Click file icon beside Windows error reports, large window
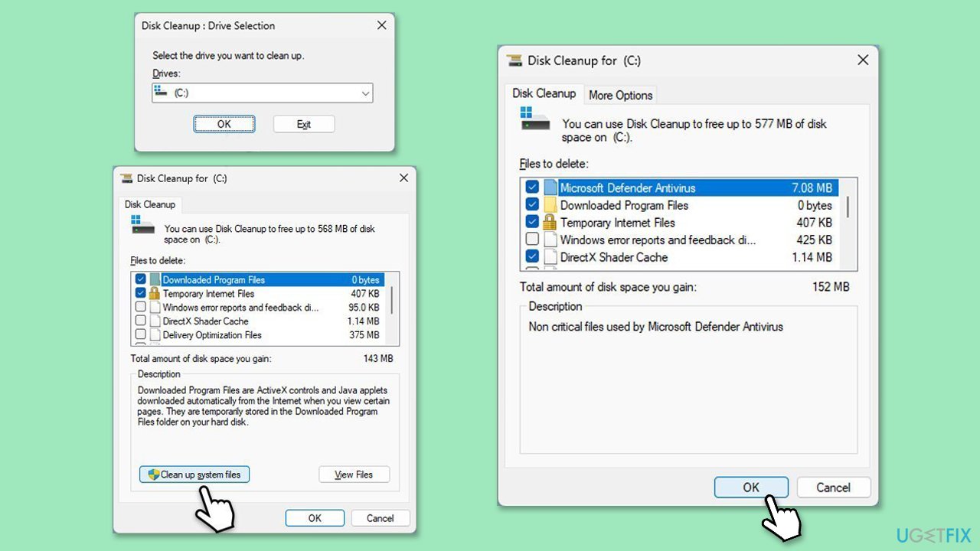The width and height of the screenshot is (980, 551). click(550, 240)
